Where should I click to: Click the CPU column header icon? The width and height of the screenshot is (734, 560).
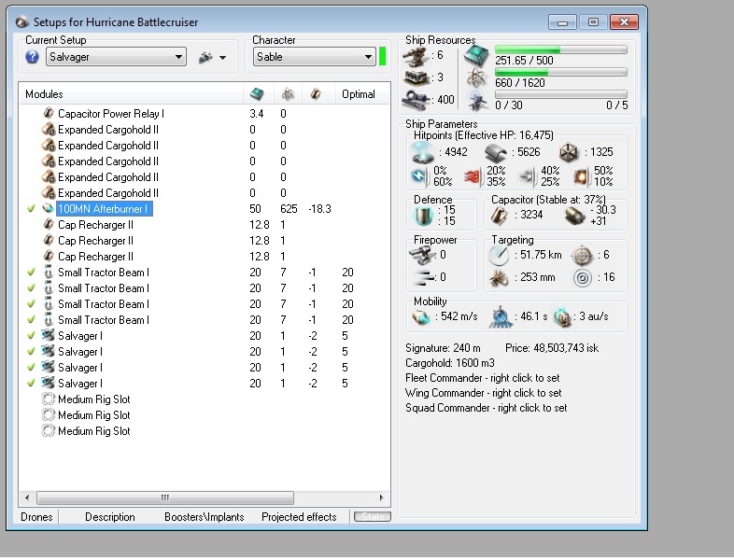click(257, 94)
